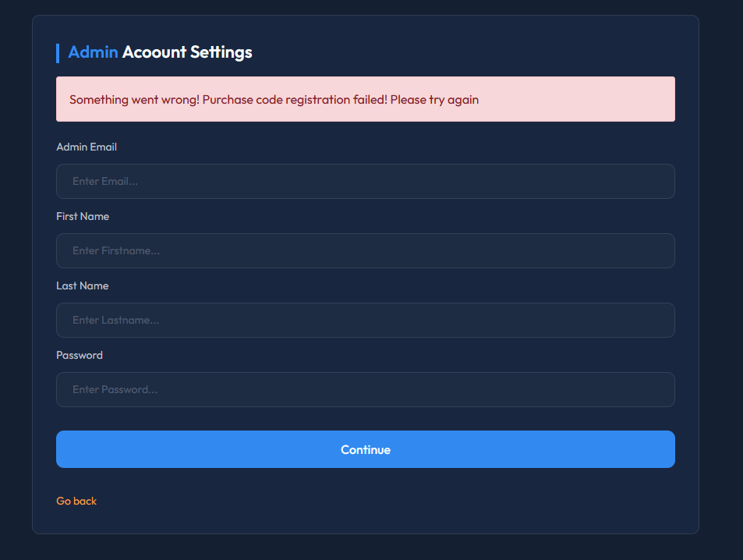Click the Admin Email label text
The image size is (743, 560).
87,147
